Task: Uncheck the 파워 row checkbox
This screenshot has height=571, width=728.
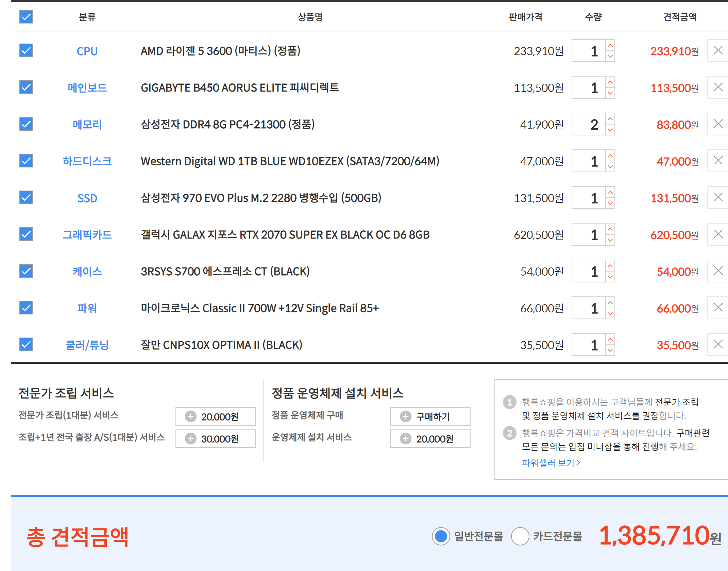Action: coord(26,308)
